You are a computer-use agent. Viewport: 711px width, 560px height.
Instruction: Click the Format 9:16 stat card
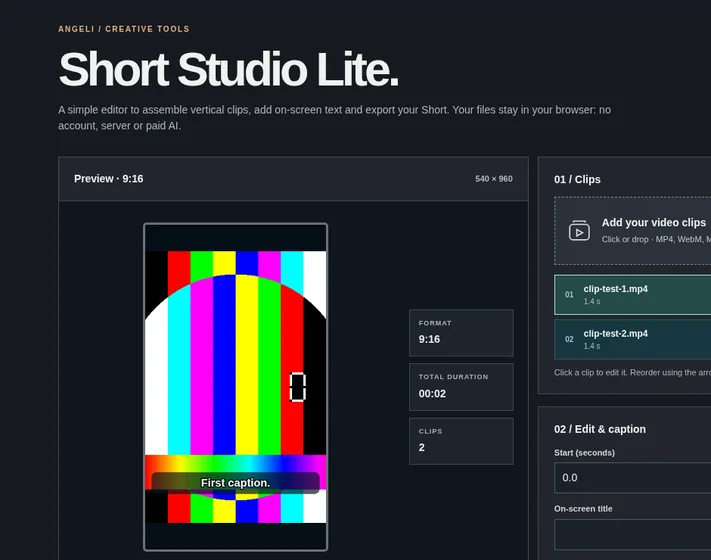click(x=461, y=333)
